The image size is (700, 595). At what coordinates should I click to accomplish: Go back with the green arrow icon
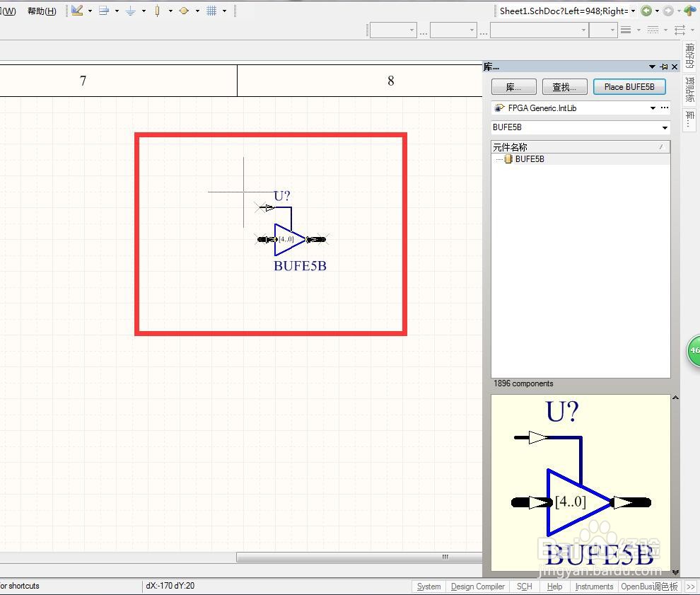click(x=646, y=11)
